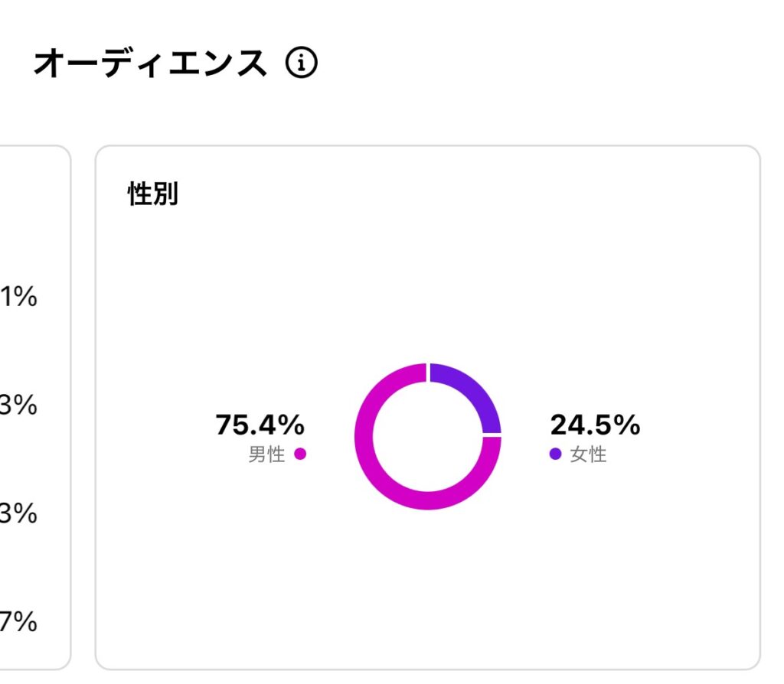Image resolution: width=784 pixels, height=684 pixels.
Task: Click the magenta 男性 legend dot
Action: [300, 454]
